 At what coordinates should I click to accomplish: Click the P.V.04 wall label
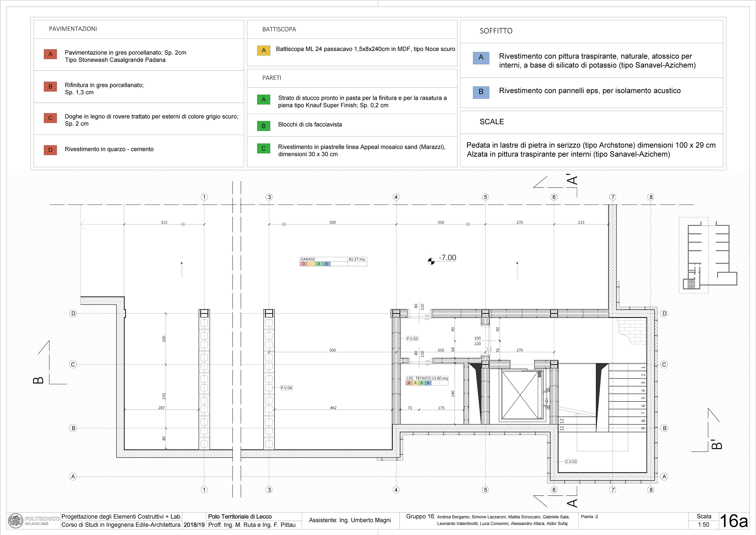tap(286, 388)
